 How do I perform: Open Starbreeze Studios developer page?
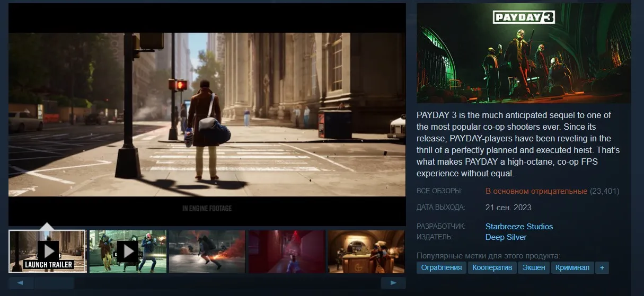coord(519,227)
